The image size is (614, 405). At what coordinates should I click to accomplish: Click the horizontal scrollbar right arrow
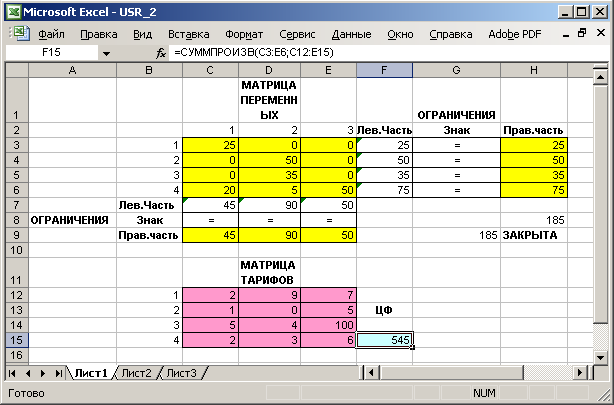pos(580,372)
